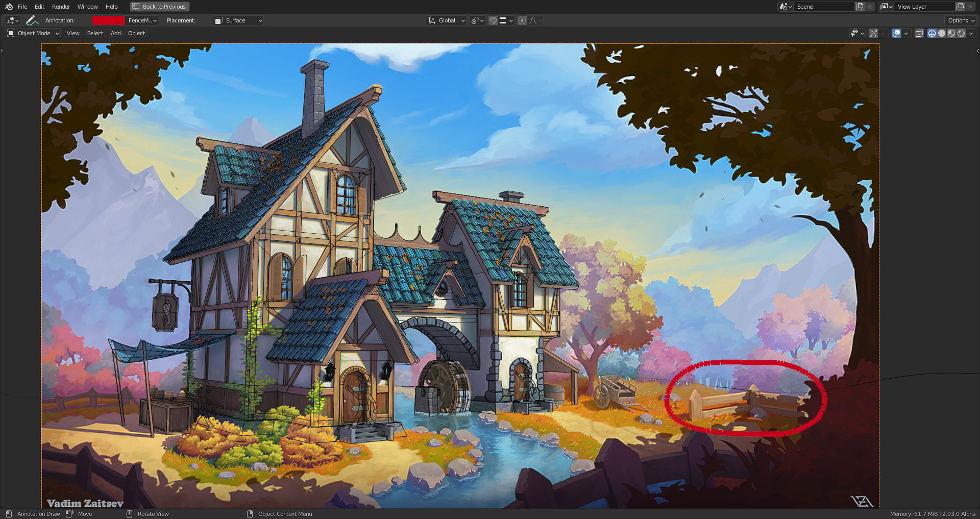Expand the left toolbar region arrow
The height and width of the screenshot is (519, 980).
(x=2, y=51)
